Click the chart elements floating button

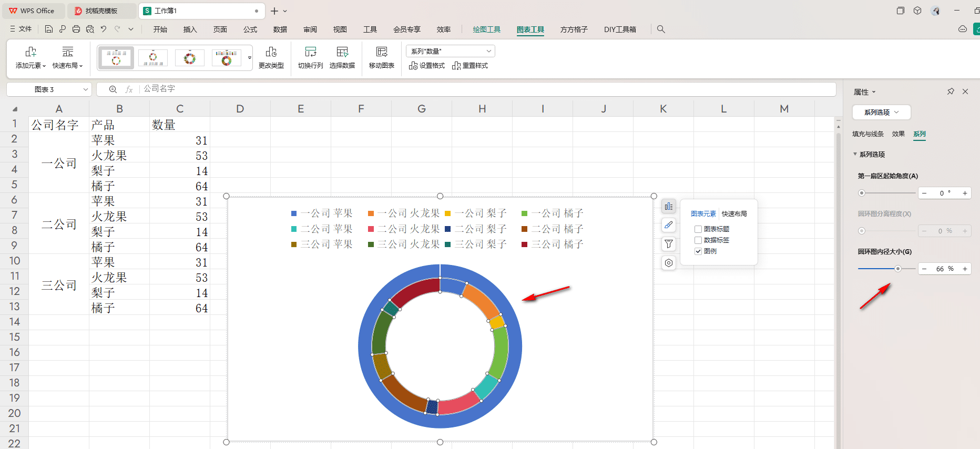[669, 206]
